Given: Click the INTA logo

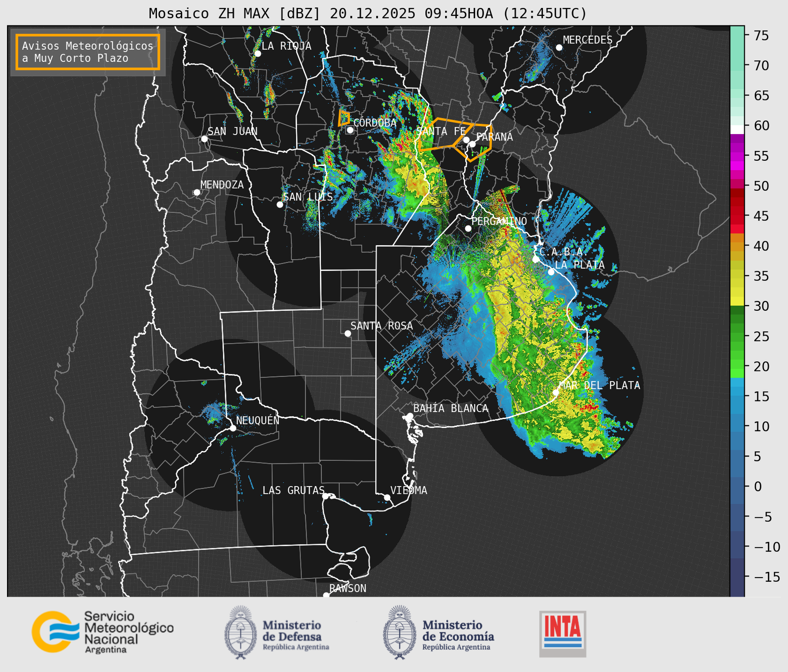Looking at the screenshot, I should (x=562, y=634).
